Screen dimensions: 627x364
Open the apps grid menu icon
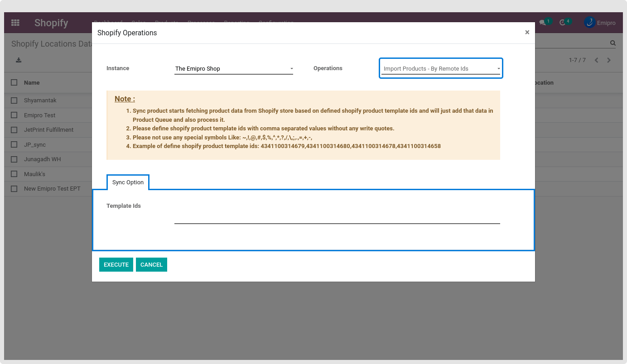[x=15, y=23]
